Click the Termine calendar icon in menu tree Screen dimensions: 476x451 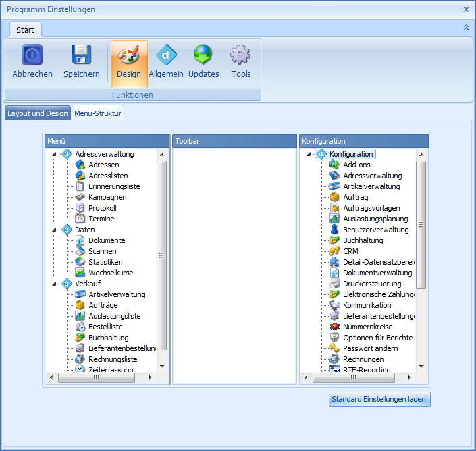[80, 219]
